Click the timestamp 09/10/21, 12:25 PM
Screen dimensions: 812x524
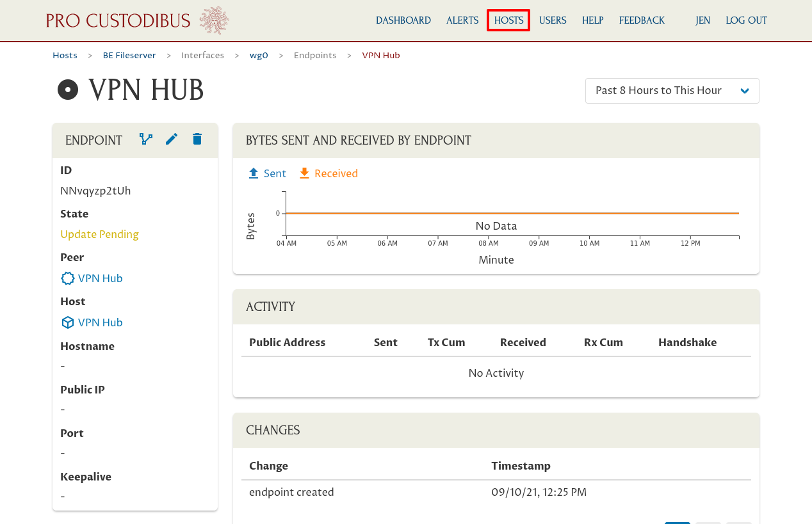tap(539, 493)
